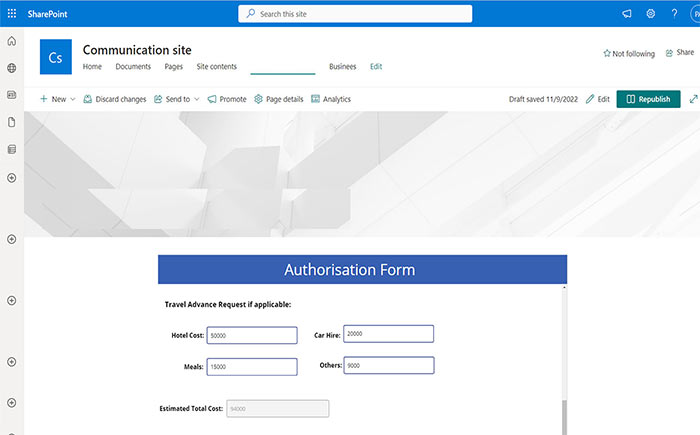The width and height of the screenshot is (700, 435).
Task: Click the Hotel Cost input field
Action: (252, 336)
